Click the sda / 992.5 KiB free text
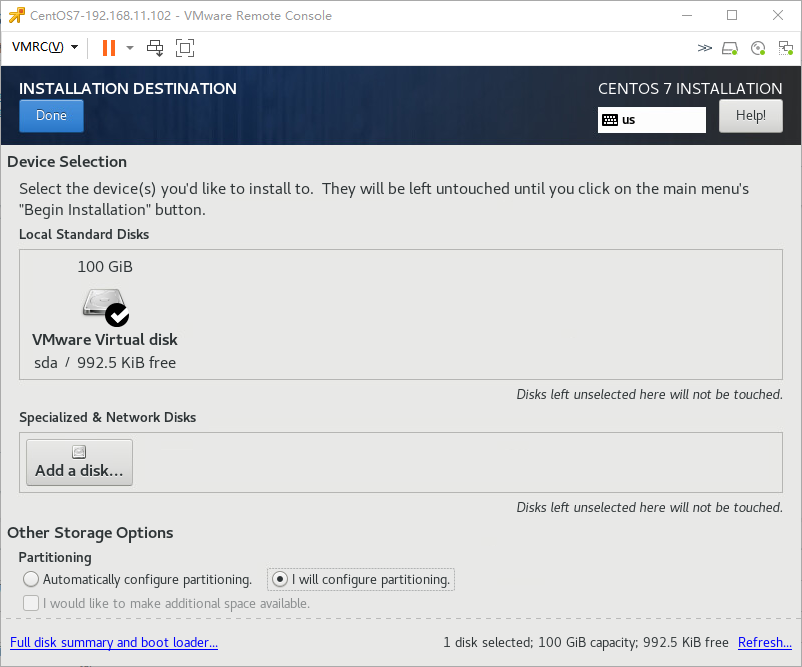Screen dimensions: 802x667 click(105, 363)
